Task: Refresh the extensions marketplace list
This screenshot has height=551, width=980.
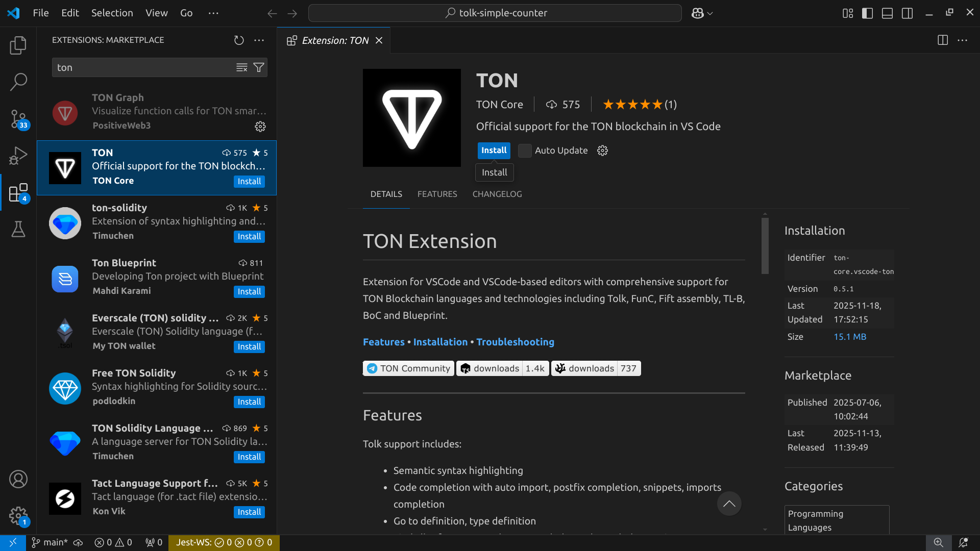Action: pyautogui.click(x=239, y=40)
